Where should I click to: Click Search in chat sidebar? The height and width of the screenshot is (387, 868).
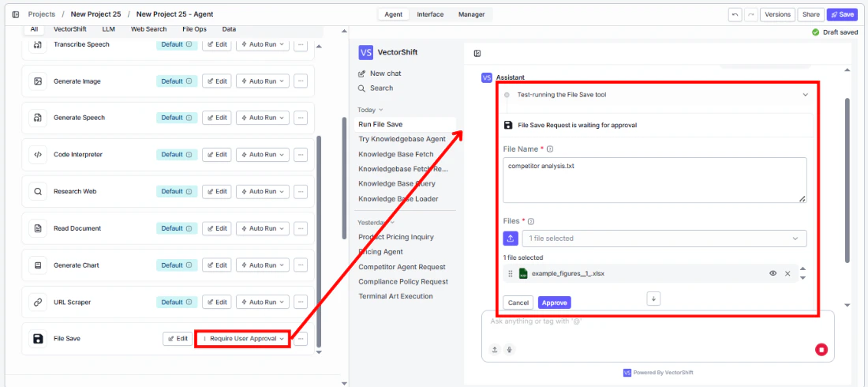coord(376,88)
